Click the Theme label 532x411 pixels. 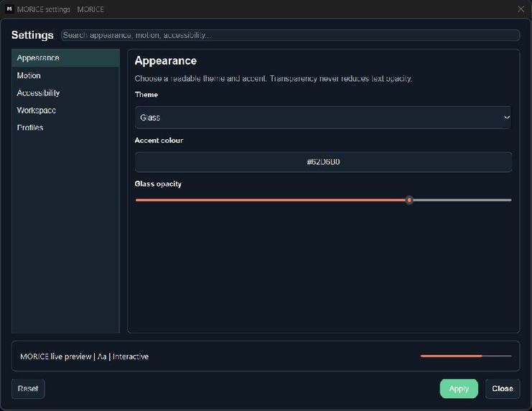(146, 95)
